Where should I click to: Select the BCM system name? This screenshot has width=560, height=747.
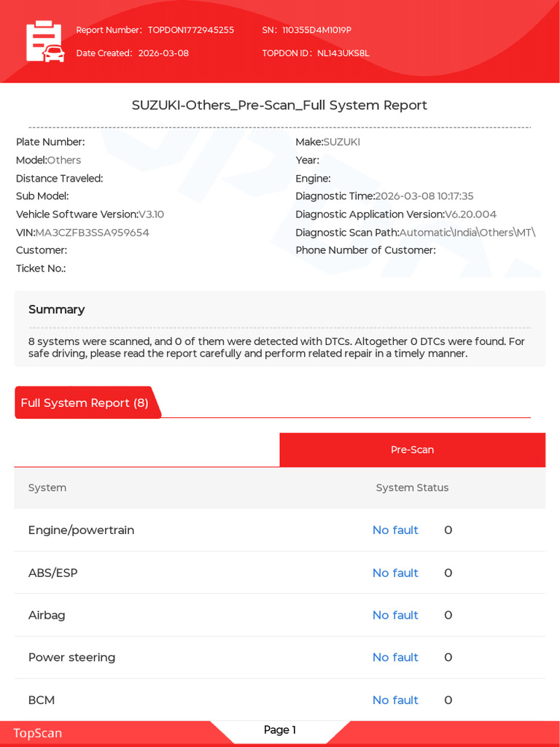[42, 700]
